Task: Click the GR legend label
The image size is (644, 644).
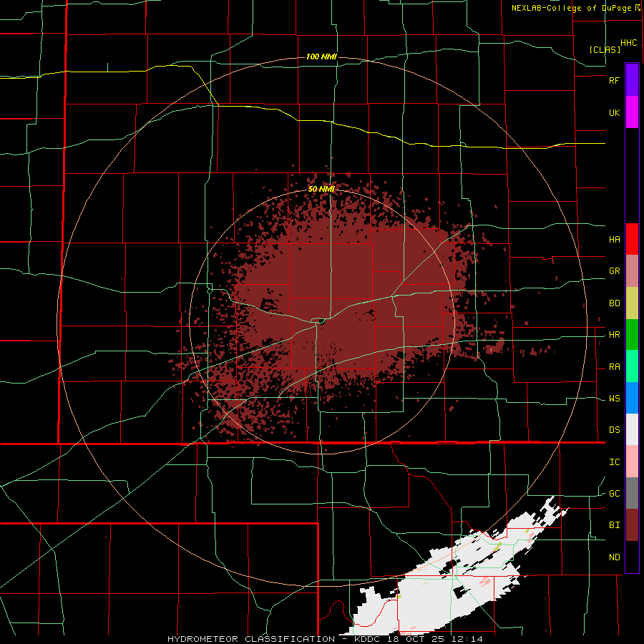Action: (x=614, y=271)
